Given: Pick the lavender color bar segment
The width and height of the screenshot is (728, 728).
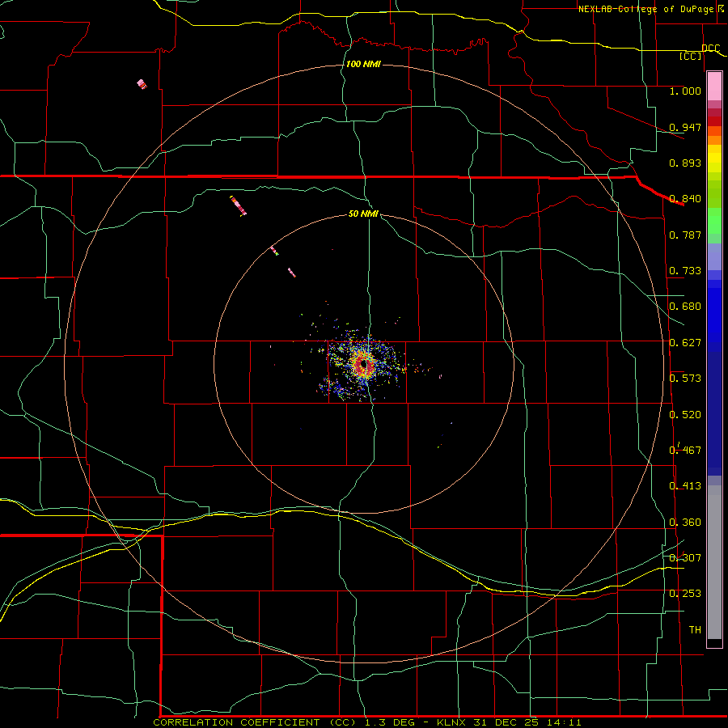Looking at the screenshot, I should click(x=714, y=256).
